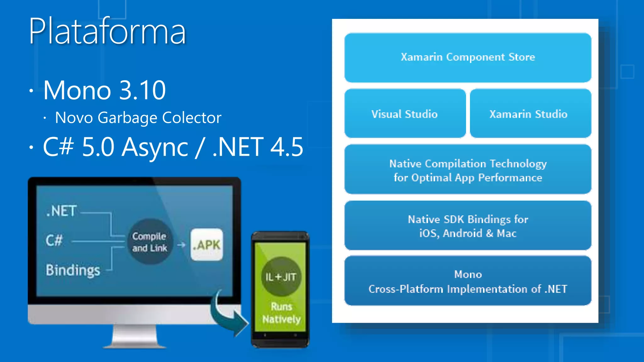Viewport: 644px width, 362px height.
Task: Click the Mono Cross-Platform Implementation block
Action: click(468, 281)
